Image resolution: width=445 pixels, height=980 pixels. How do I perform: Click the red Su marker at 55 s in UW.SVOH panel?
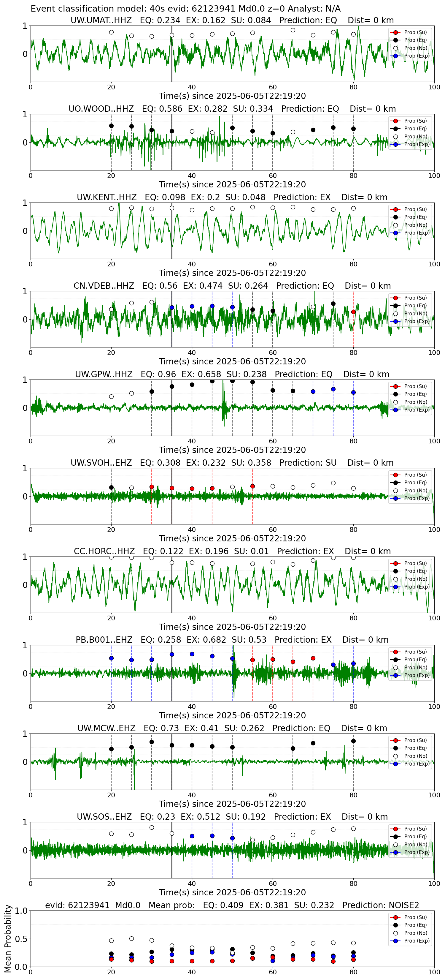coord(252,486)
